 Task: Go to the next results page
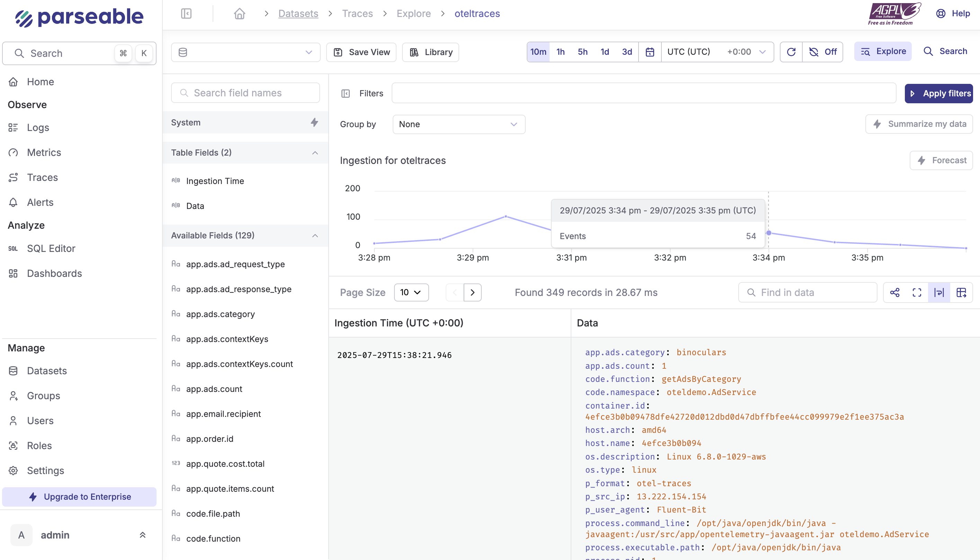[x=472, y=293]
